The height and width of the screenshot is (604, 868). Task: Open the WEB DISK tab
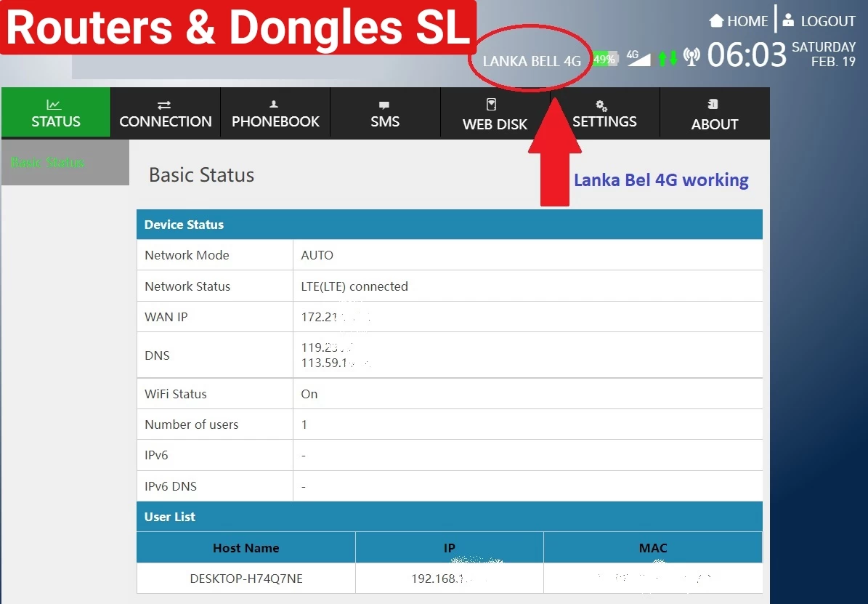click(495, 113)
